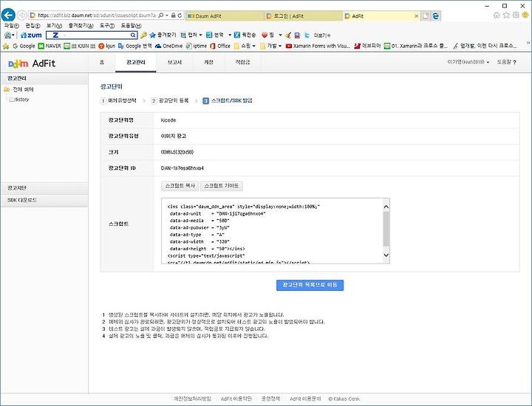Open Favorites star icon at top right

click(507, 15)
